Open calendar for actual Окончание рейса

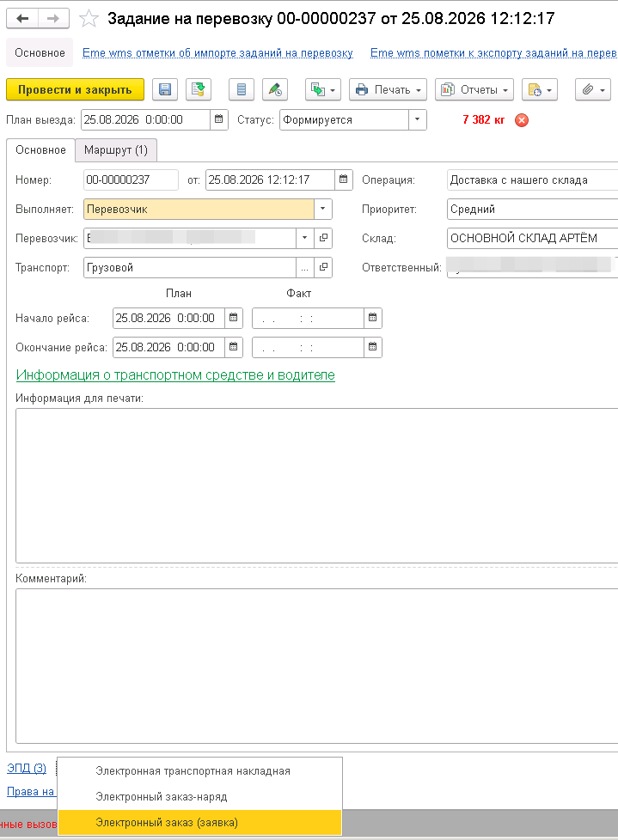(372, 347)
